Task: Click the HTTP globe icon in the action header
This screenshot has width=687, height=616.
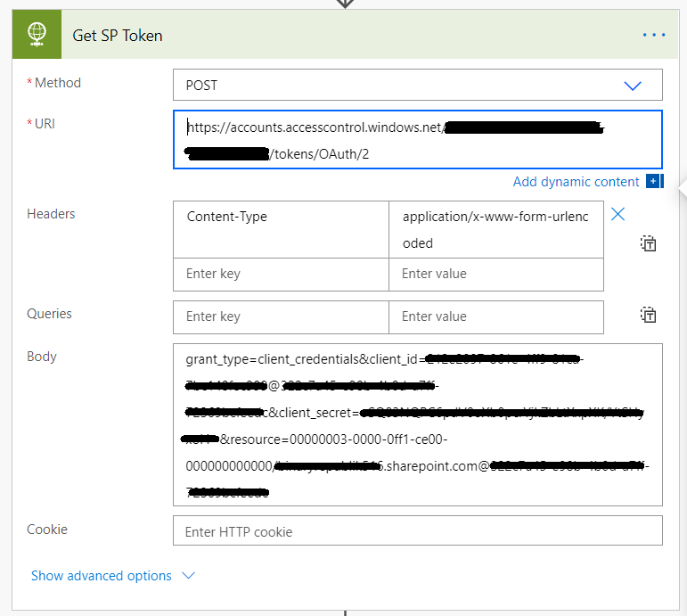Action: click(x=37, y=35)
